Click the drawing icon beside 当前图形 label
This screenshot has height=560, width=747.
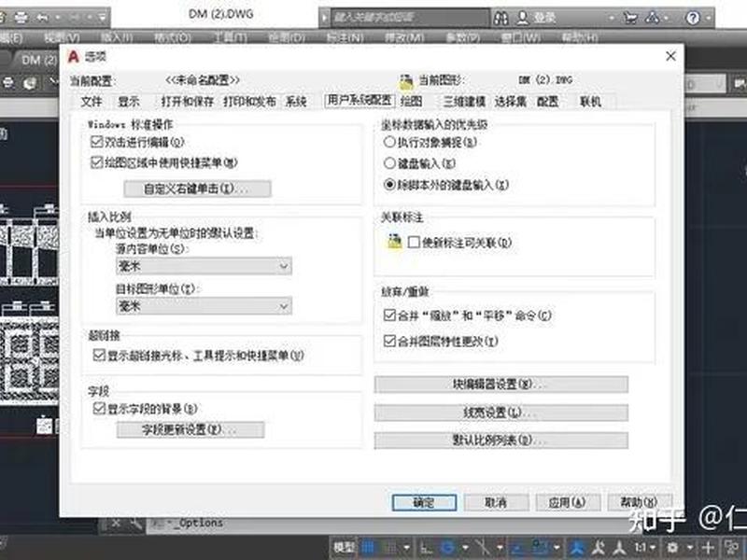[406, 81]
